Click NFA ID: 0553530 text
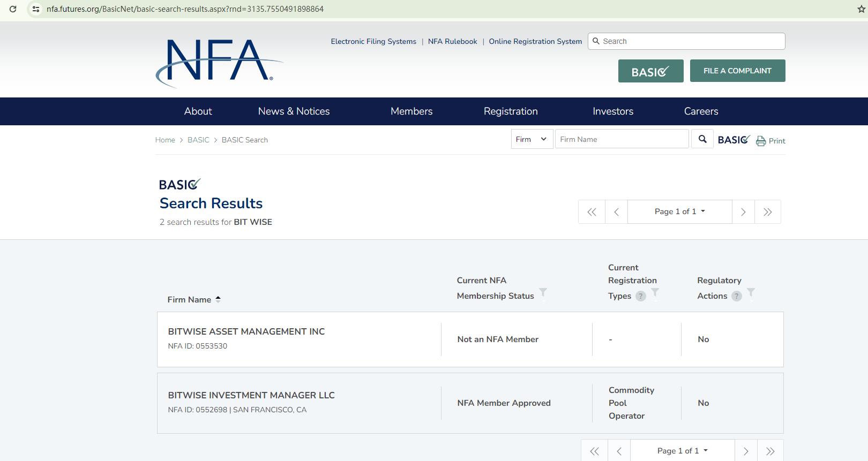The image size is (868, 461). coord(198,346)
